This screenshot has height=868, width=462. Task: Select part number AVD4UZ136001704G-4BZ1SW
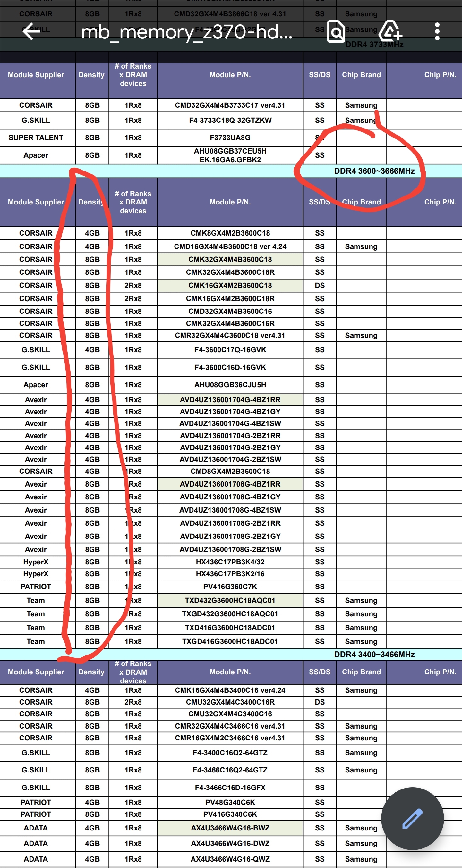point(230,423)
